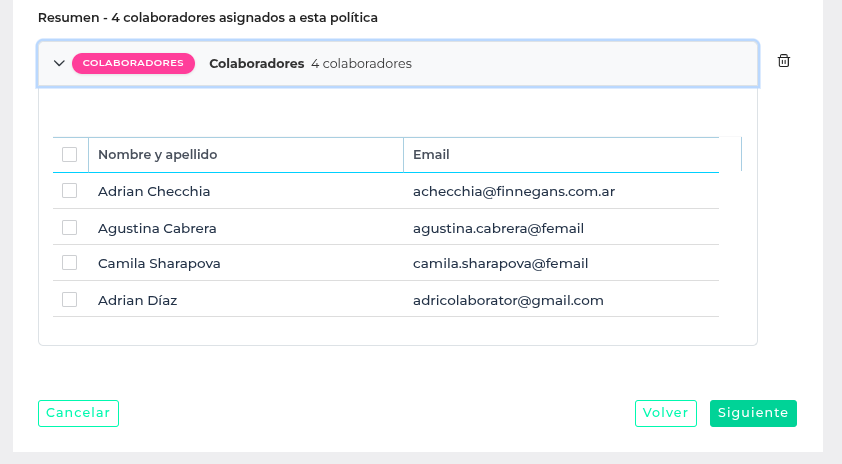Click the adricolaborator@gmail.com email
Viewport: 842px width, 464px height.
pos(508,300)
